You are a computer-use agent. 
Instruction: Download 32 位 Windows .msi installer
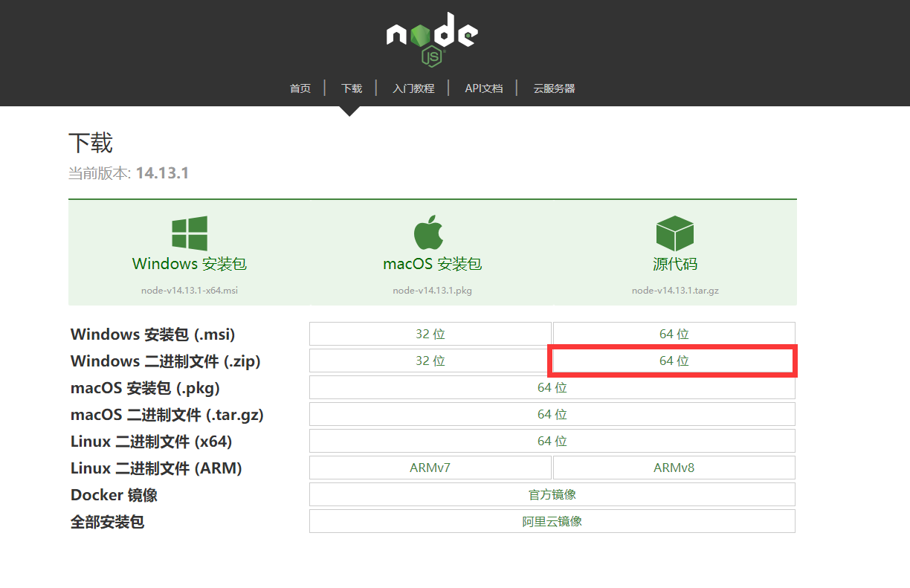[x=430, y=334]
